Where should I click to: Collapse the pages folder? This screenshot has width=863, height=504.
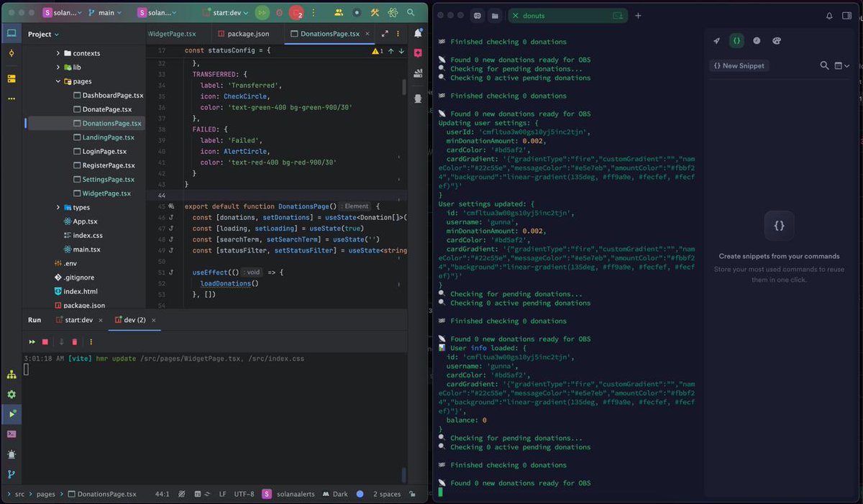(x=58, y=81)
